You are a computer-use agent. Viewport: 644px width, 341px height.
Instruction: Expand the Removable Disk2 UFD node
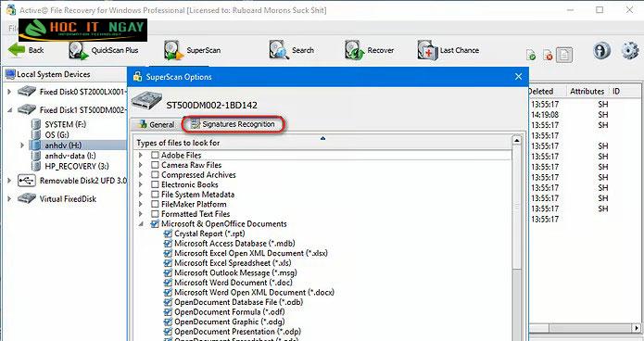10,181
